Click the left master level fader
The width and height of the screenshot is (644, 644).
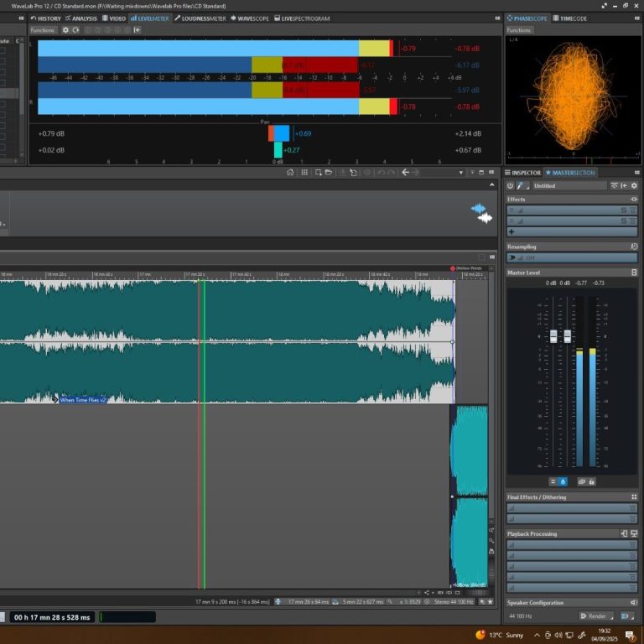click(553, 336)
